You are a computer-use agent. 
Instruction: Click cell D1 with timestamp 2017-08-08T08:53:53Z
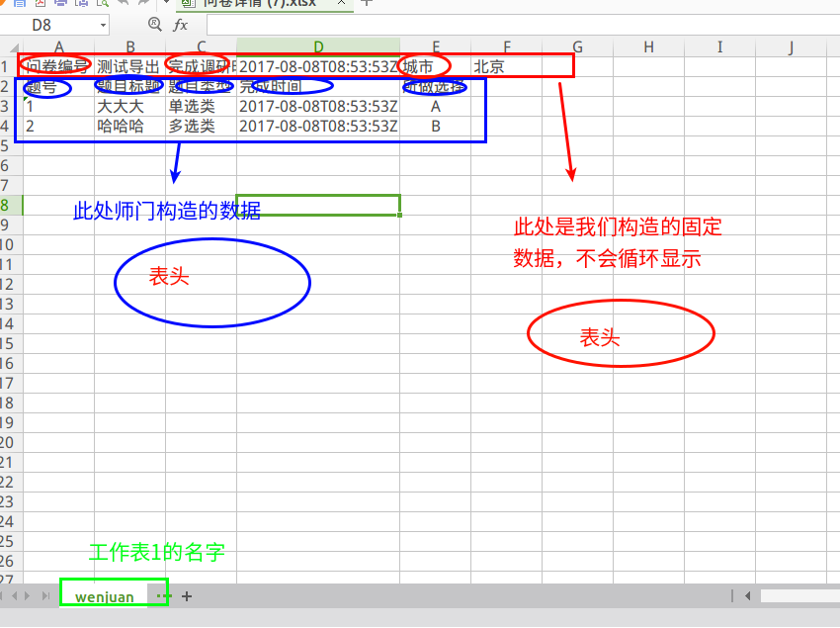[x=318, y=66]
